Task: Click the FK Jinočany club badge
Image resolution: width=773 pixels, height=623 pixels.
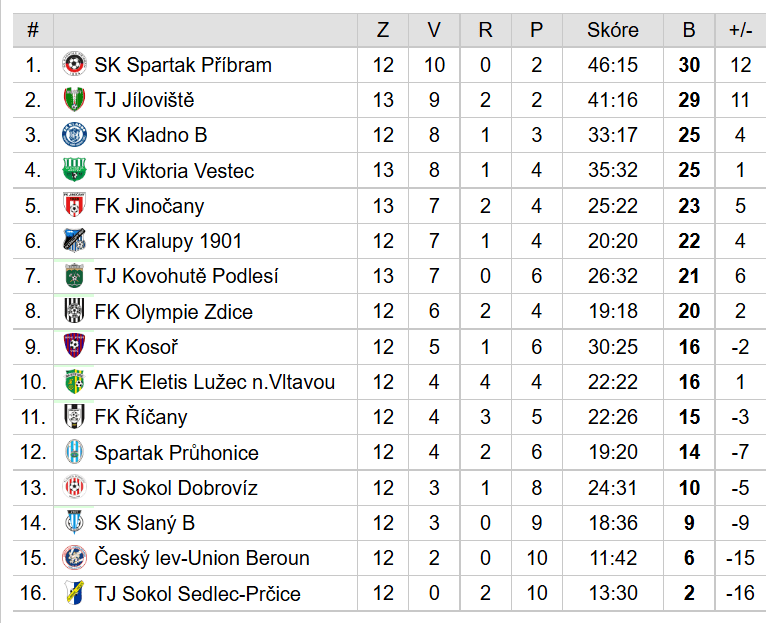Action: click(x=74, y=205)
